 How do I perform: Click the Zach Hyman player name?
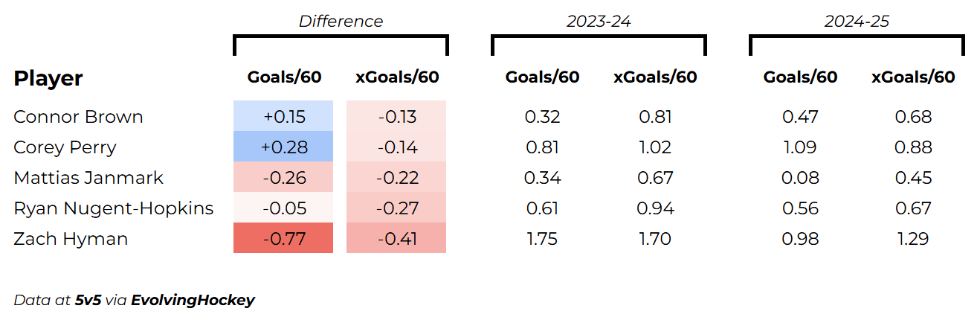tap(71, 239)
